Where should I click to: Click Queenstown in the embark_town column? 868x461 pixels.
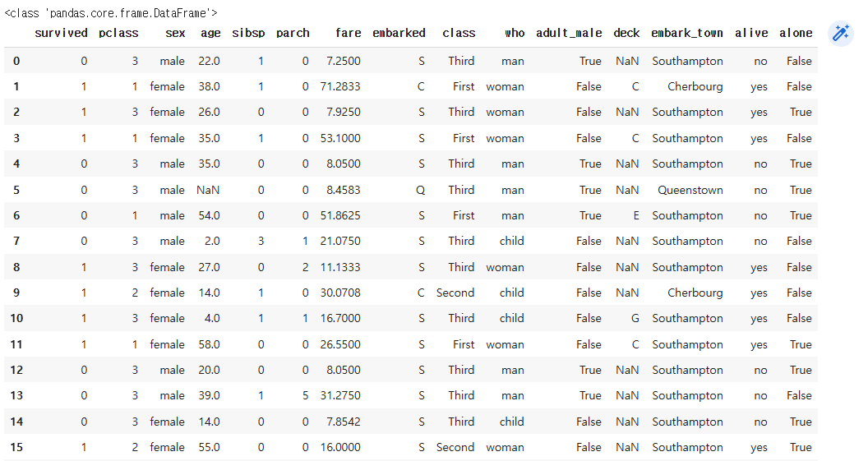click(x=690, y=190)
